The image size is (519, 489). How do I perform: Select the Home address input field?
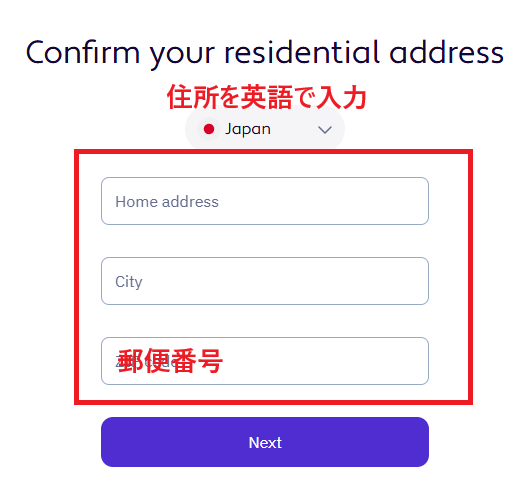[x=265, y=201]
